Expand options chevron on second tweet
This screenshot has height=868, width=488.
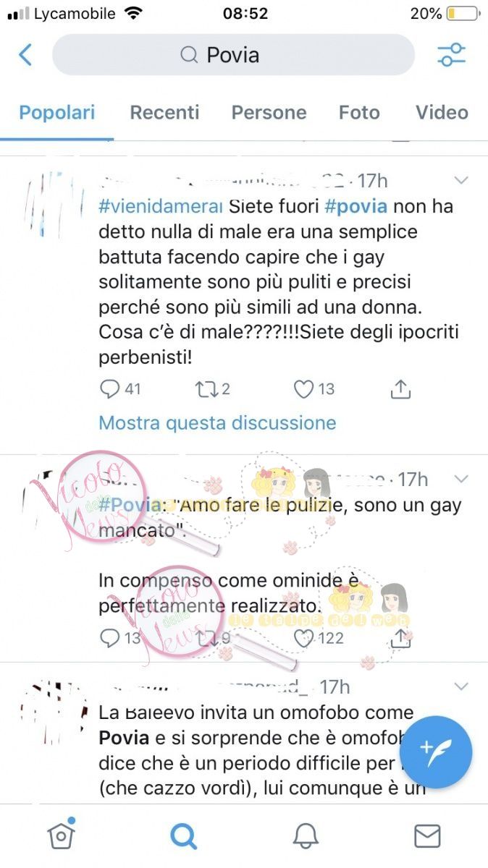click(461, 479)
